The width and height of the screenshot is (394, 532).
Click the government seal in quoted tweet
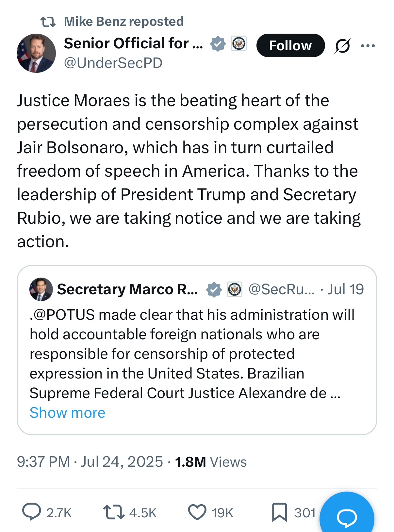235,289
